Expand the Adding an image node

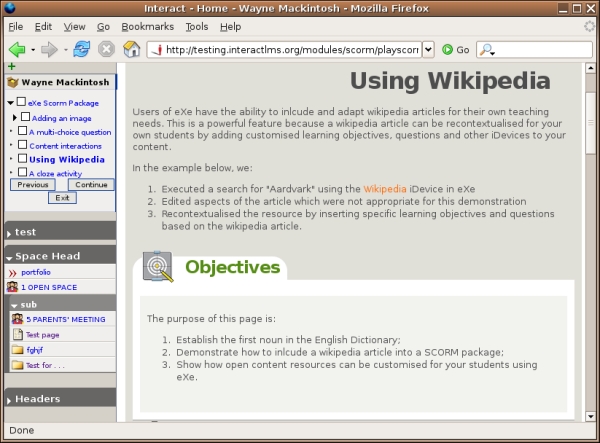click(x=15, y=117)
